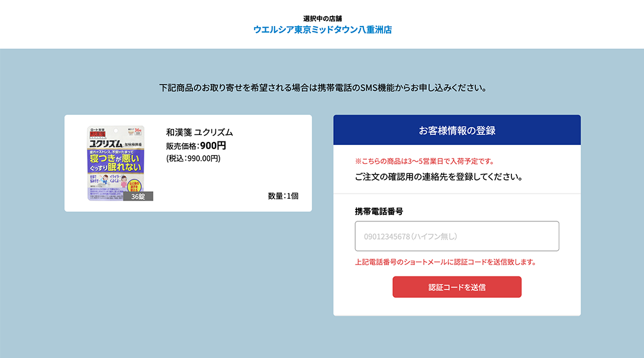Click the 選択中の店舗 label

tap(323, 18)
